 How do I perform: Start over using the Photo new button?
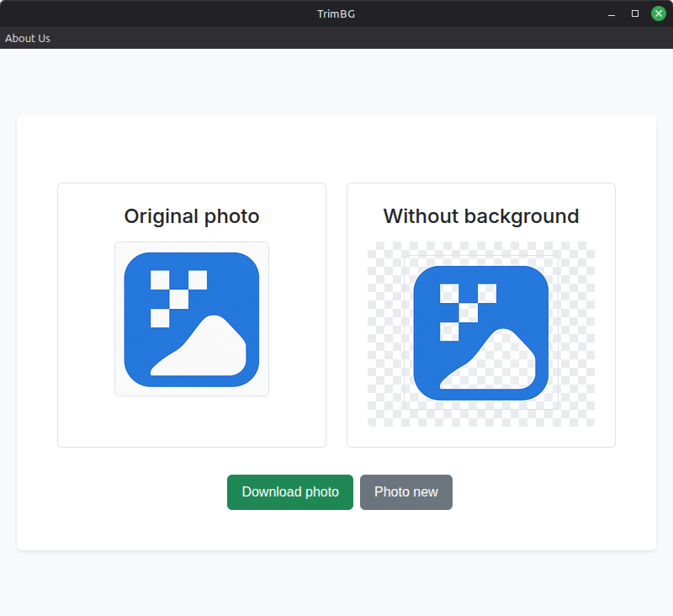click(405, 492)
